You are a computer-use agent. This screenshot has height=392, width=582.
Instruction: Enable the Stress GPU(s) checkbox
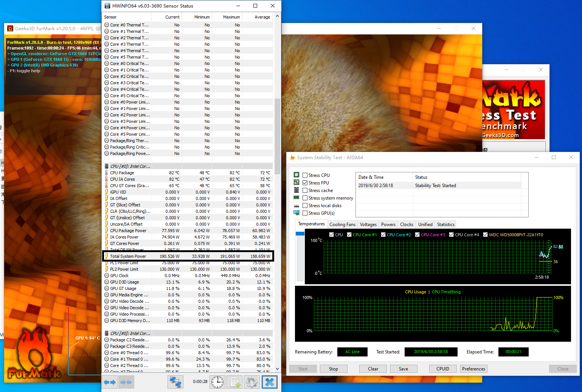click(305, 213)
